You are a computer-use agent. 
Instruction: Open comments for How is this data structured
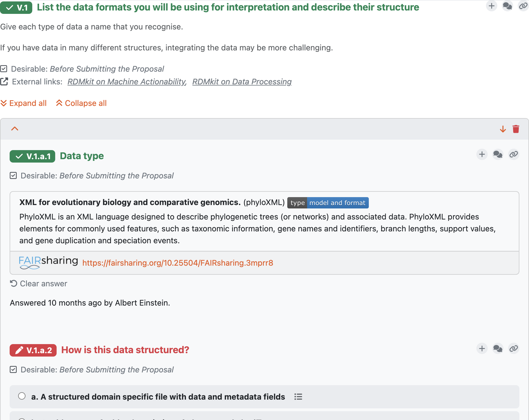pyautogui.click(x=498, y=348)
